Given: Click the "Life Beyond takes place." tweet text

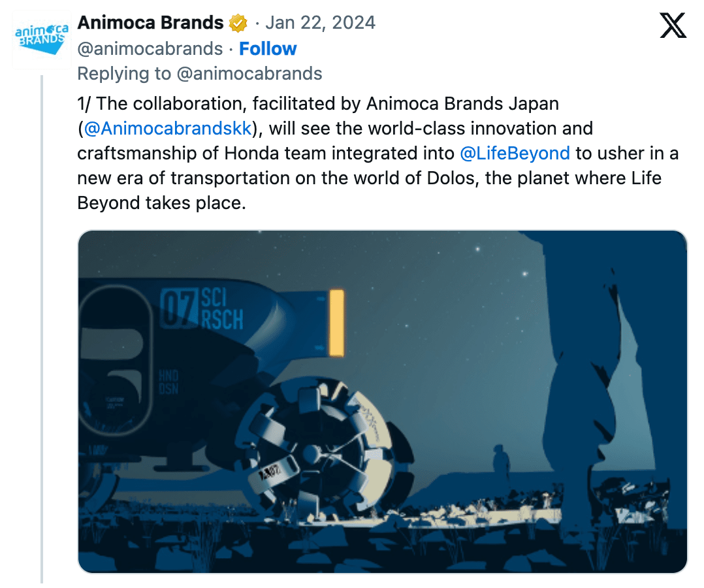Looking at the screenshot, I should (162, 203).
